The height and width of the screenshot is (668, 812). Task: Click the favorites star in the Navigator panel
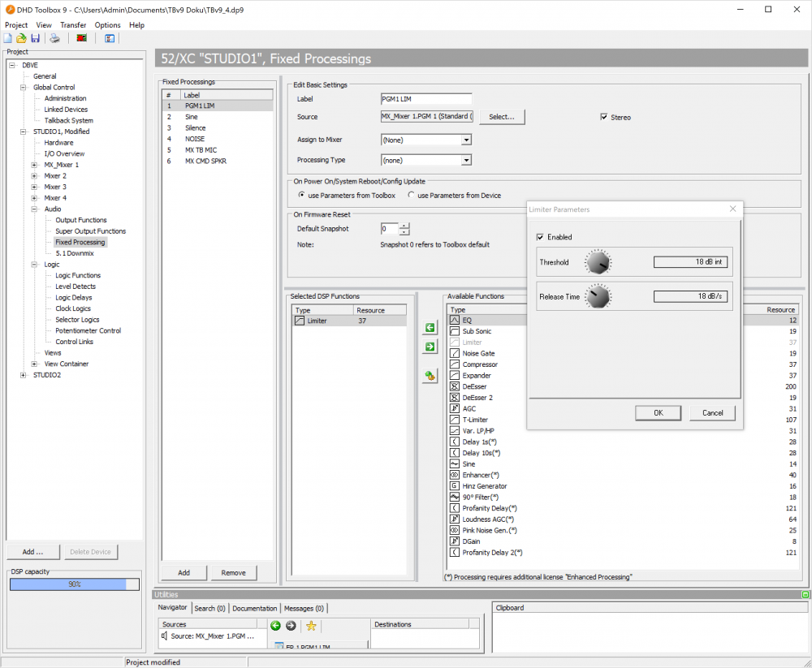(x=311, y=626)
